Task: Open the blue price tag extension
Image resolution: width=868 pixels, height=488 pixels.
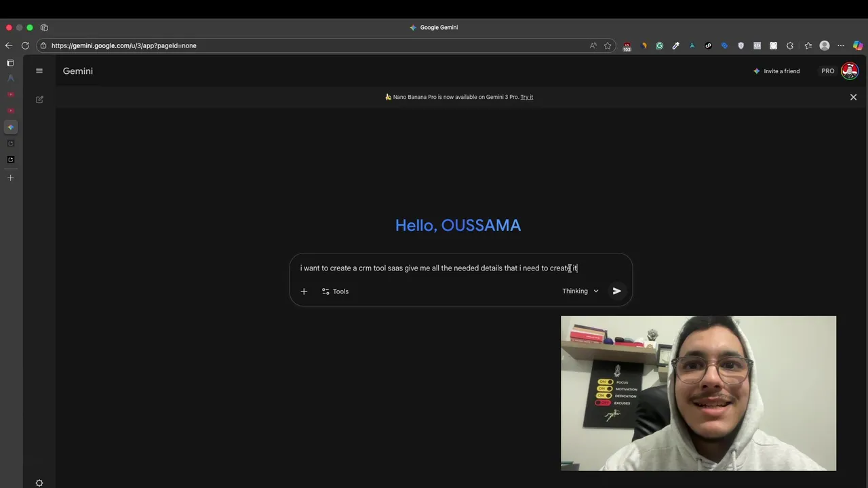Action: 724,45
